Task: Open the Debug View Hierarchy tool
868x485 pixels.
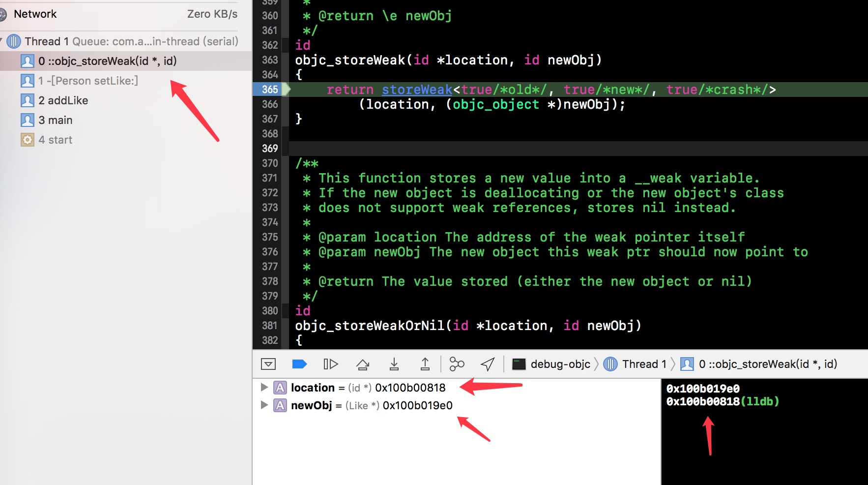Action: (457, 364)
